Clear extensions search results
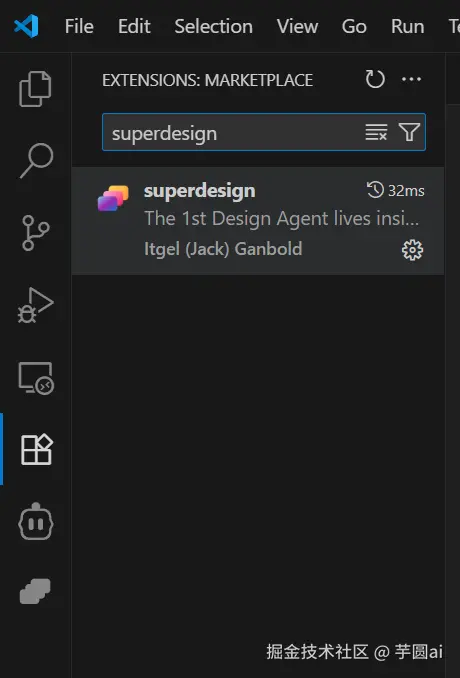Viewport: 460px width, 678px height. point(376,132)
